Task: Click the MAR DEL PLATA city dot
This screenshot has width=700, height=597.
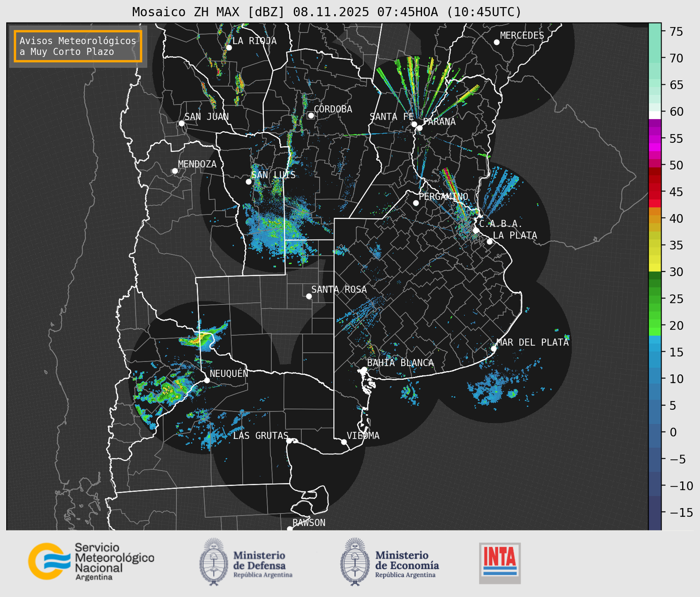Action: tap(494, 348)
